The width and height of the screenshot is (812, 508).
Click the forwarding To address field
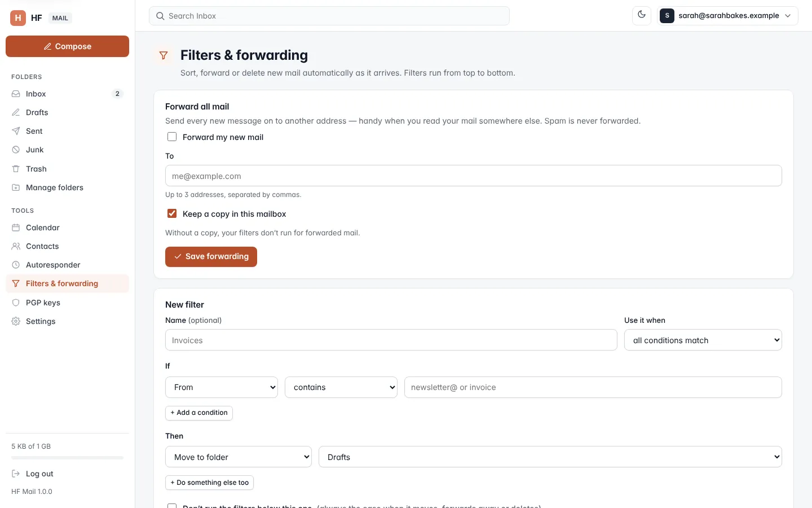click(x=474, y=176)
